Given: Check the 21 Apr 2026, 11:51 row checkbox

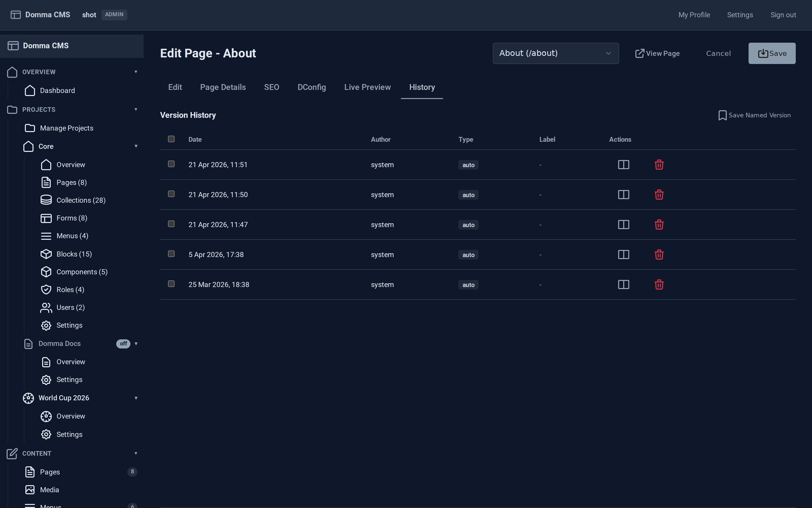Looking at the screenshot, I should pos(171,164).
